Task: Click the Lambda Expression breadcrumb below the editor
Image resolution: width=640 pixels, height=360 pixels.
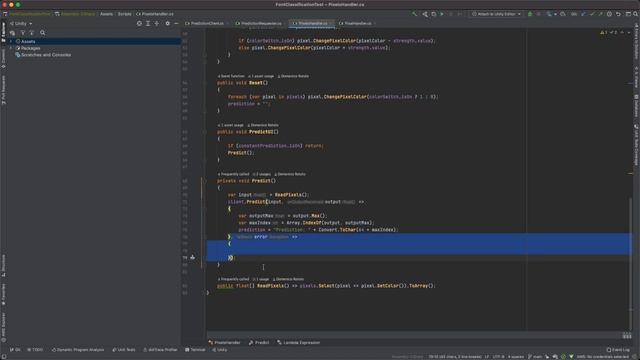Action: click(x=298, y=342)
